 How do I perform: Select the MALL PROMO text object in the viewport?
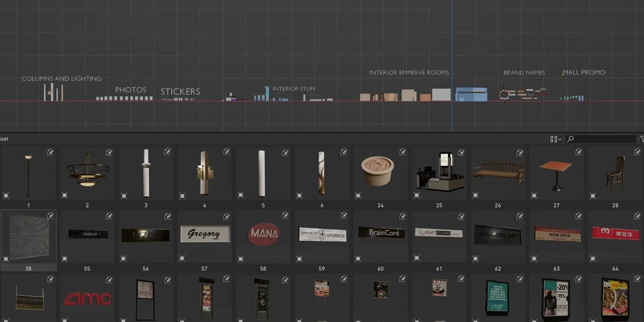(583, 72)
